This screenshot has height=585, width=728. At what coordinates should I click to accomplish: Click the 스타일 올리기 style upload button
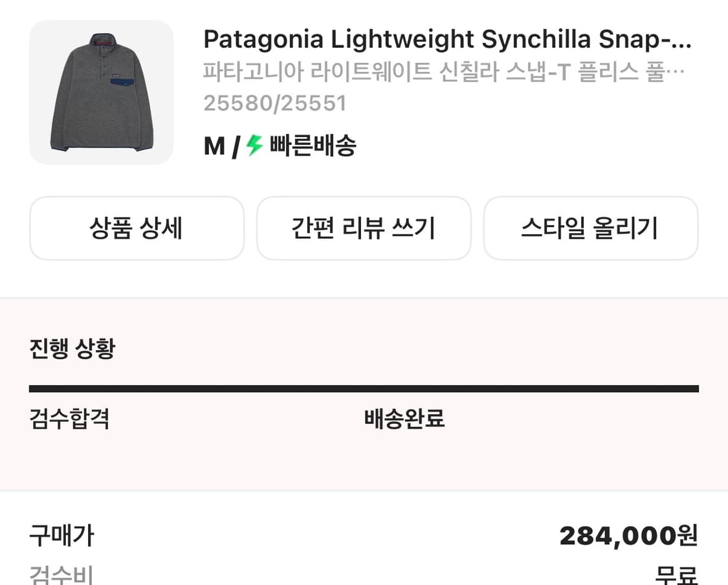click(x=591, y=228)
